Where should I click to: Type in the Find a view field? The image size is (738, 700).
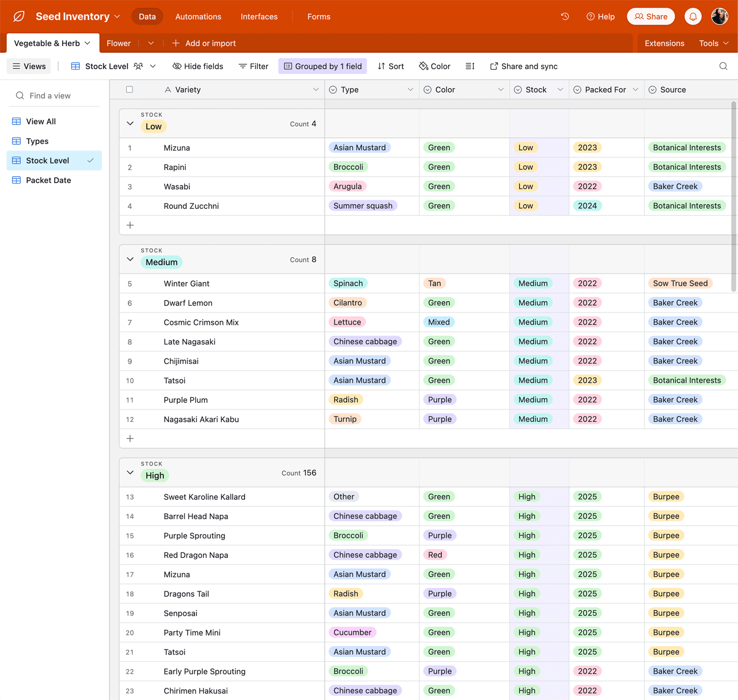pyautogui.click(x=55, y=96)
